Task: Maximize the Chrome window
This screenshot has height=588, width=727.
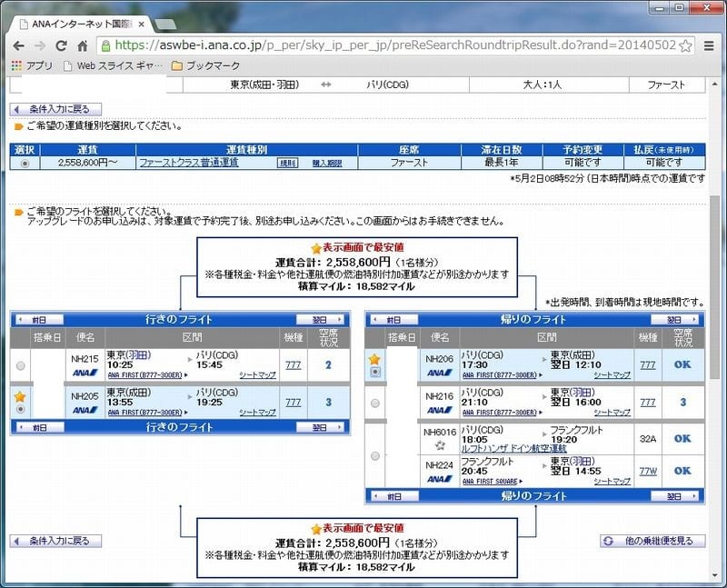Action: [679, 8]
